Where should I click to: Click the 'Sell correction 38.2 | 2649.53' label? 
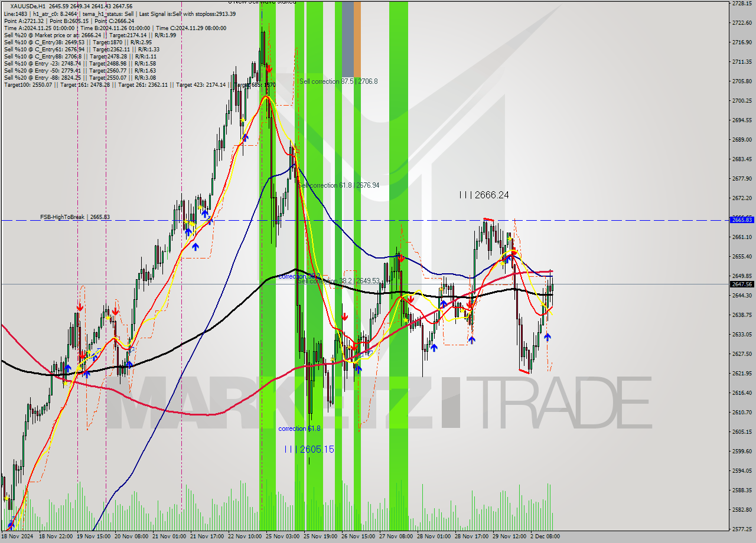click(x=338, y=281)
